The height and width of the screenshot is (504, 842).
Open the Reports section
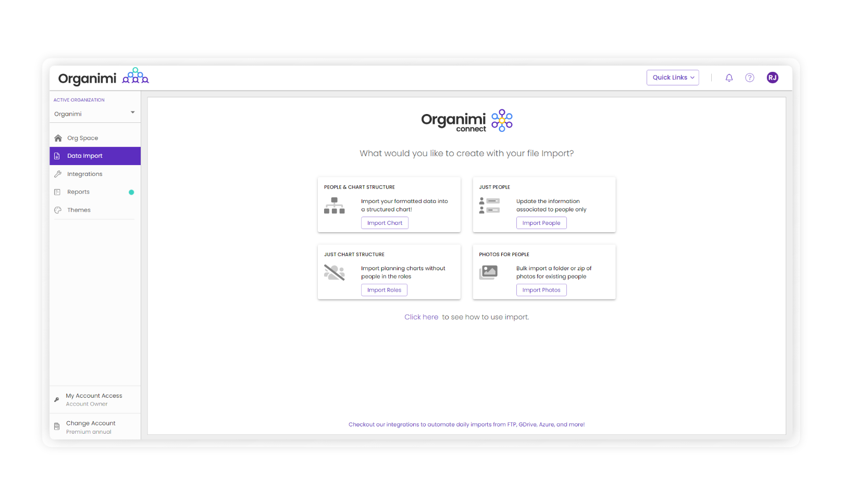coord(95,192)
